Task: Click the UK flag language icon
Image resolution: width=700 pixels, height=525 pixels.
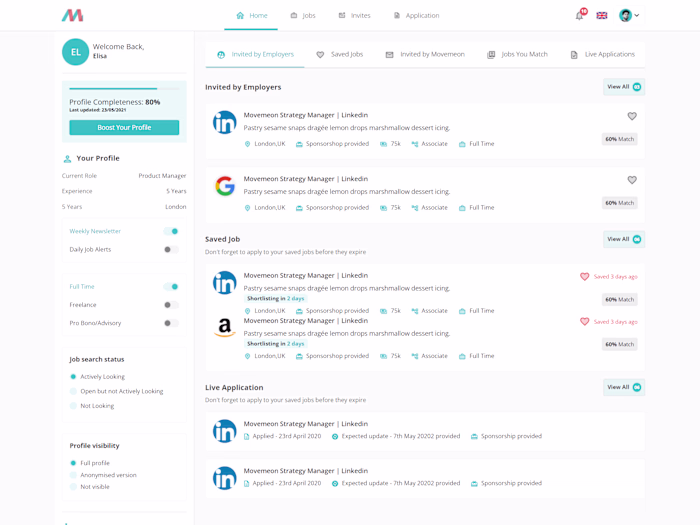Action: click(602, 16)
